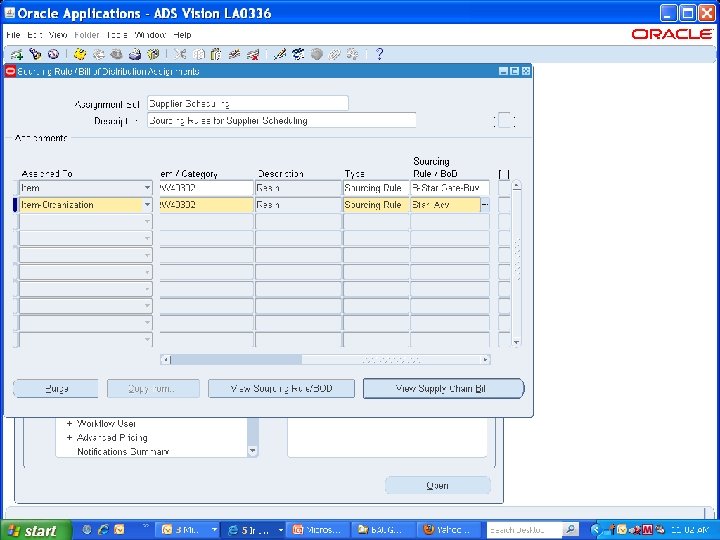Screen dimensions: 720x540
Task: Click Description cell in the Item-Organization row
Action: click(x=298, y=205)
